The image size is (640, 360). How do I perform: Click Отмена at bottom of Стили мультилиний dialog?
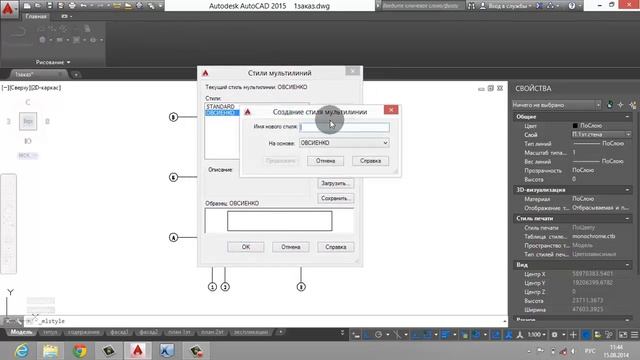(291, 247)
